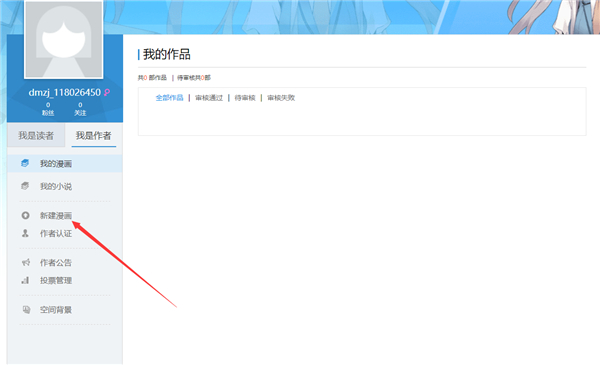Filter works by 审核通过

pyautogui.click(x=209, y=98)
